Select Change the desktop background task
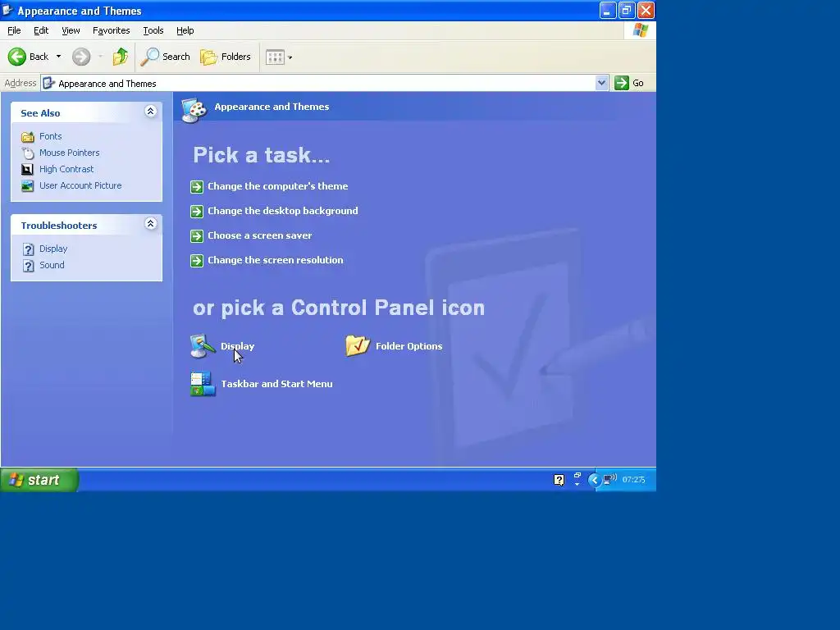 tap(283, 211)
